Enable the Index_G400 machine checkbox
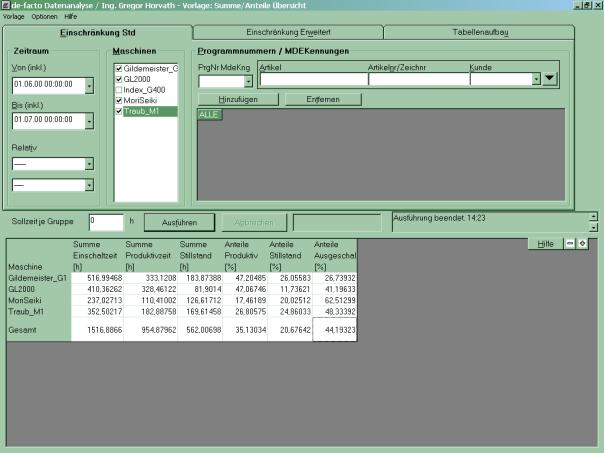Screen dimensions: 604x453 click(x=119, y=90)
